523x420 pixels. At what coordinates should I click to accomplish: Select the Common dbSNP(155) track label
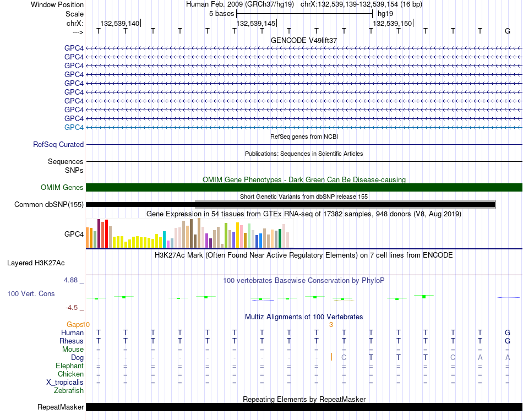point(49,205)
